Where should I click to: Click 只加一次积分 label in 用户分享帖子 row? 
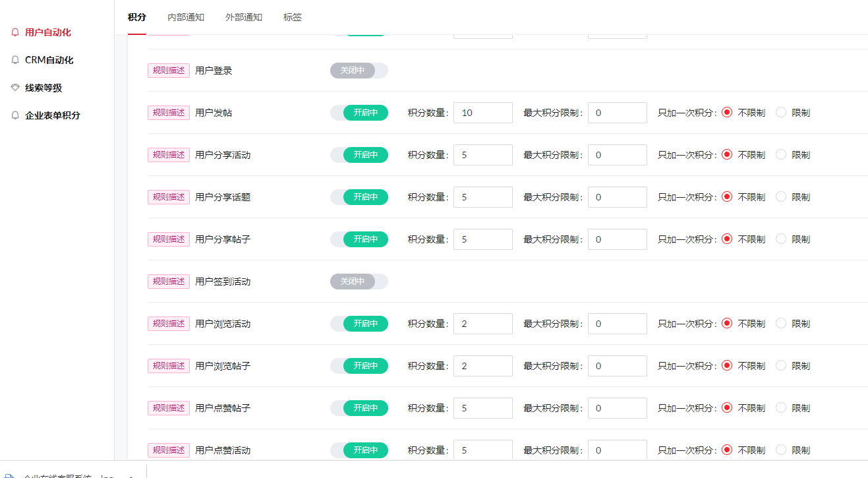[687, 239]
